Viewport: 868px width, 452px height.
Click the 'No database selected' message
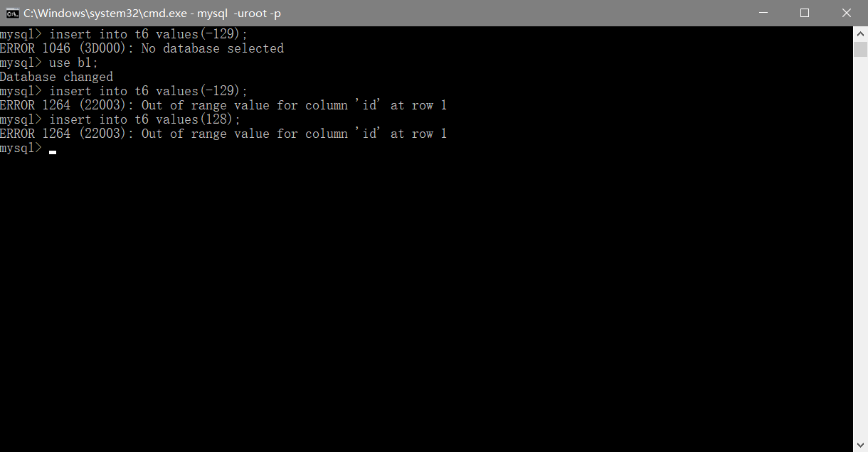[213, 48]
